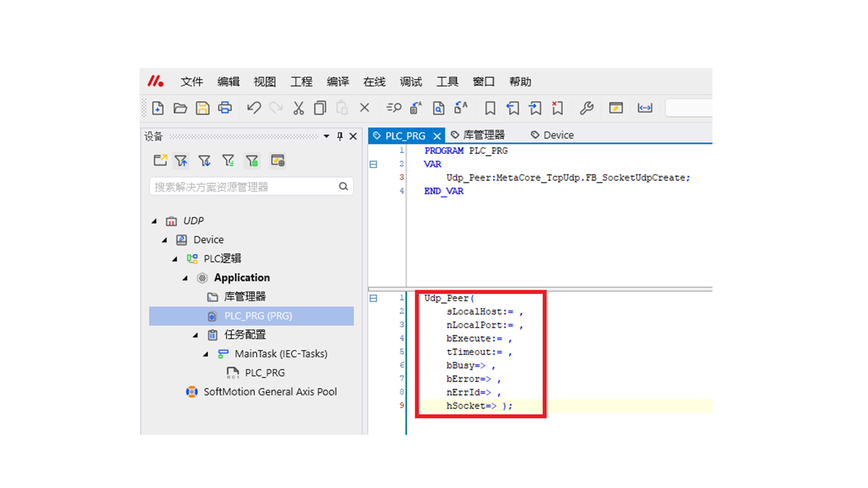
Task: Click the Cut scissors icon
Action: pyautogui.click(x=298, y=108)
